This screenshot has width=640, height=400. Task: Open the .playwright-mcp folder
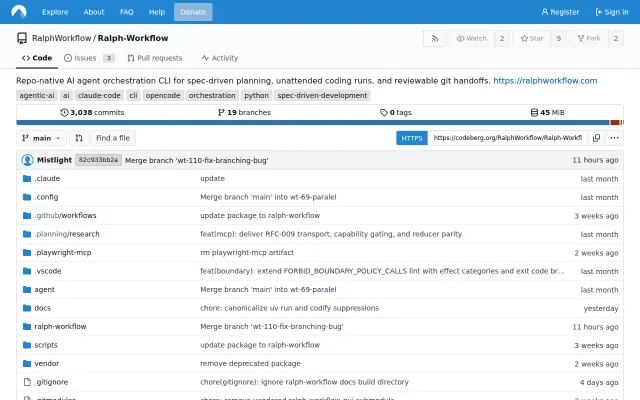63,253
